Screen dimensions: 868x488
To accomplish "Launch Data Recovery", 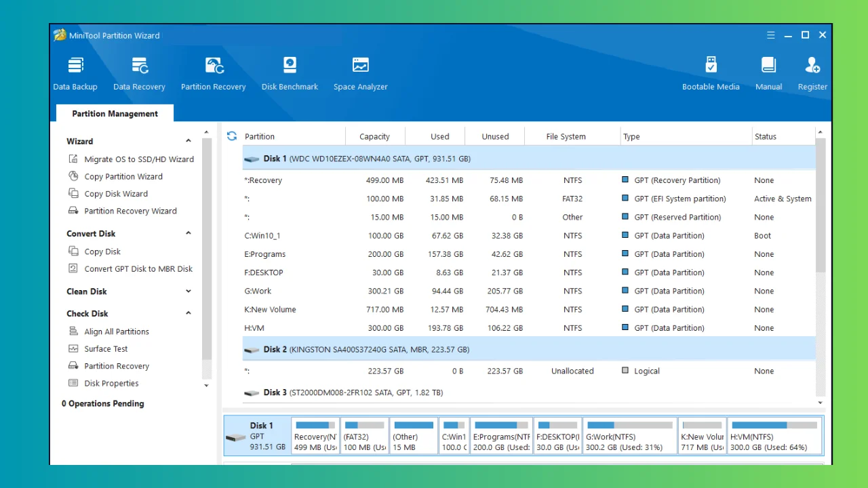I will click(139, 74).
